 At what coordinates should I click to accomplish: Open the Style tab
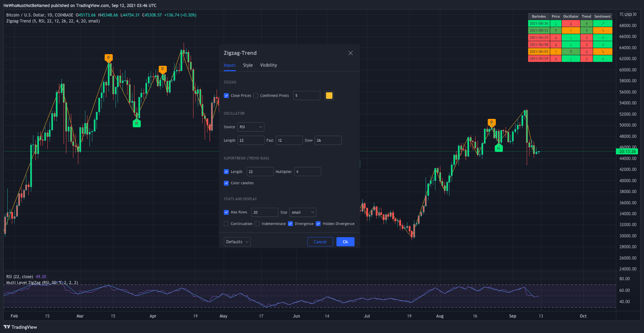coord(248,65)
